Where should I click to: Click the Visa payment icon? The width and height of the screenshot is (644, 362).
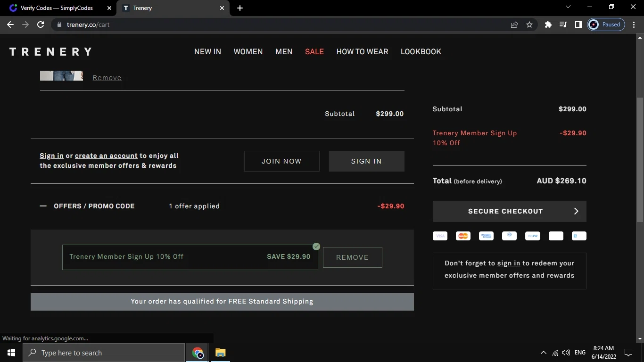[440, 236]
